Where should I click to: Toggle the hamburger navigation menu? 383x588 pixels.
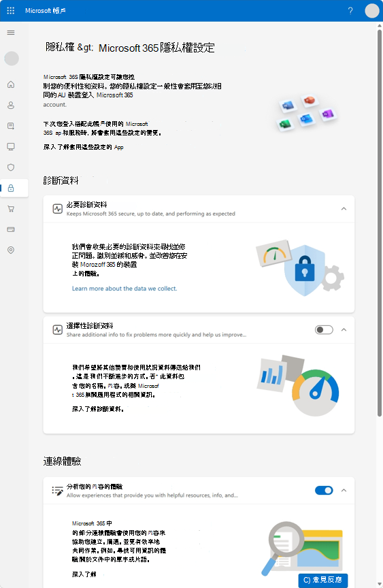point(11,33)
